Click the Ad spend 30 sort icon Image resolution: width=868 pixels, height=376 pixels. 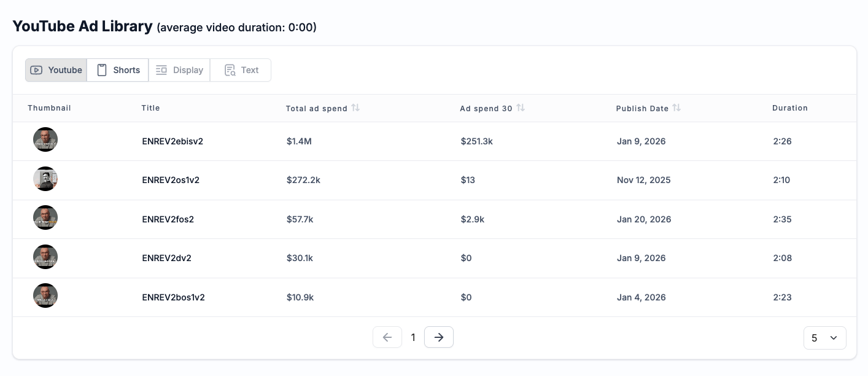(521, 108)
